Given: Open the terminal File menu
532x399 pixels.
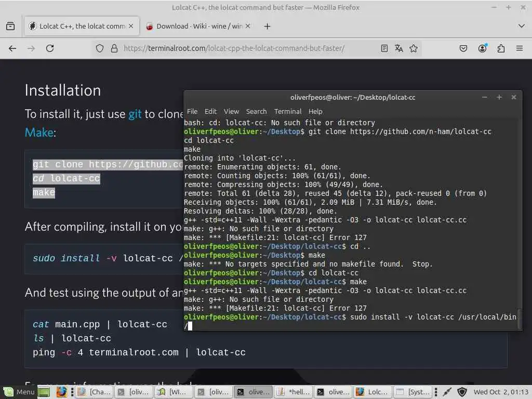Looking at the screenshot, I should click(192, 111).
